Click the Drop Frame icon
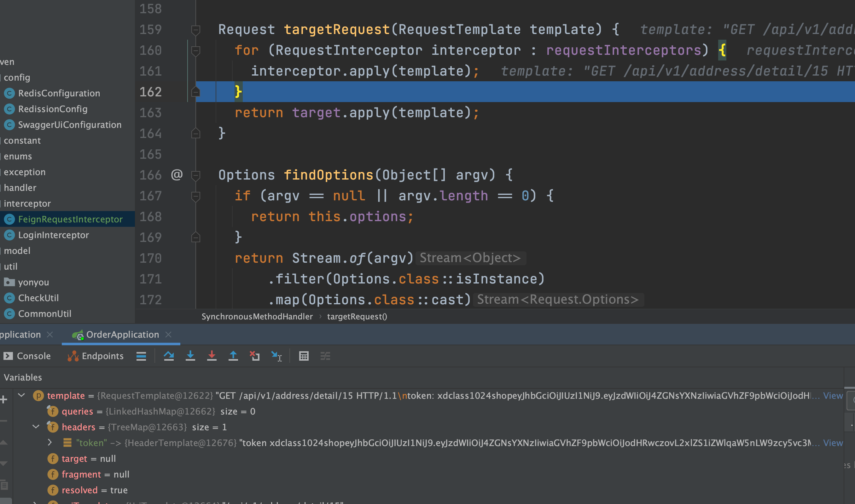 254,356
